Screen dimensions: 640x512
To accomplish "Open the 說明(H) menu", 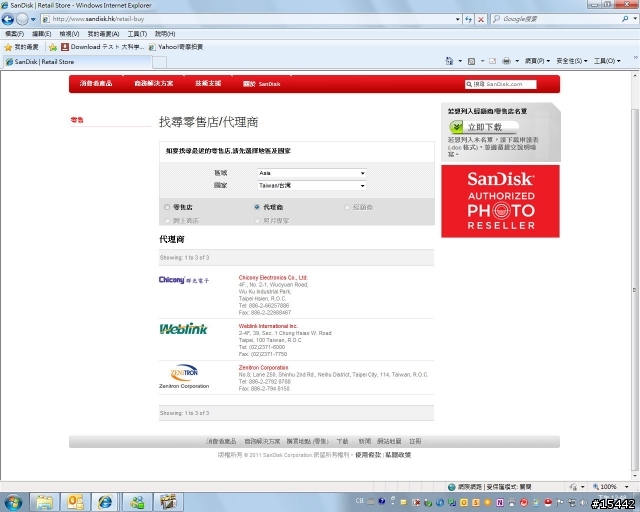I will pyautogui.click(x=165, y=34).
